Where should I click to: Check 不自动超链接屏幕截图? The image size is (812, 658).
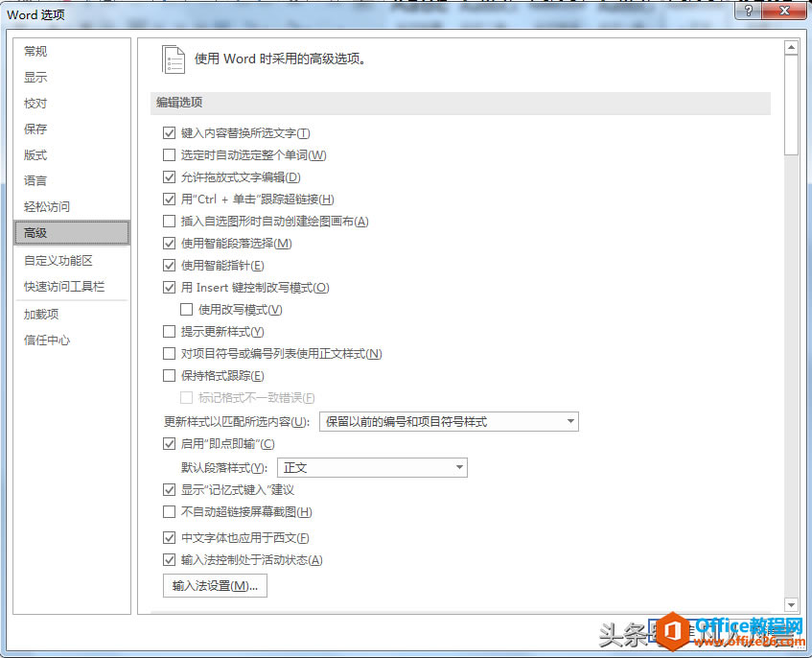[169, 512]
